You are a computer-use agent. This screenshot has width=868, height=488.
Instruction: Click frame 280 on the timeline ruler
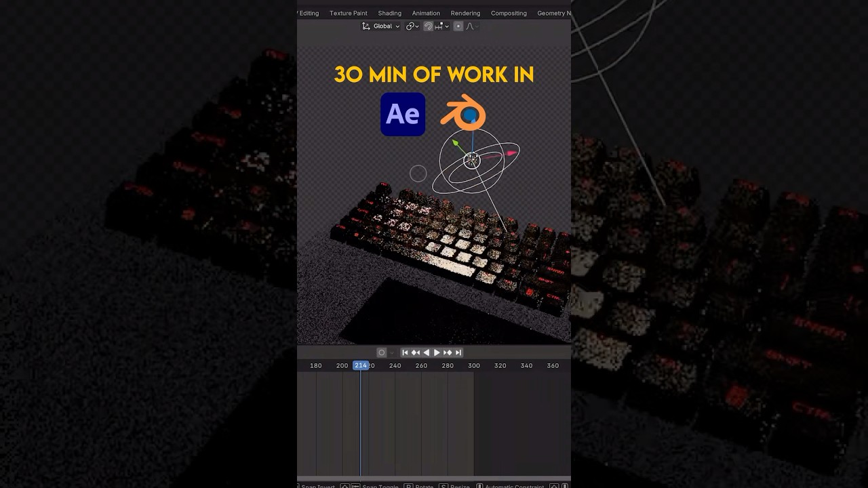(x=448, y=365)
